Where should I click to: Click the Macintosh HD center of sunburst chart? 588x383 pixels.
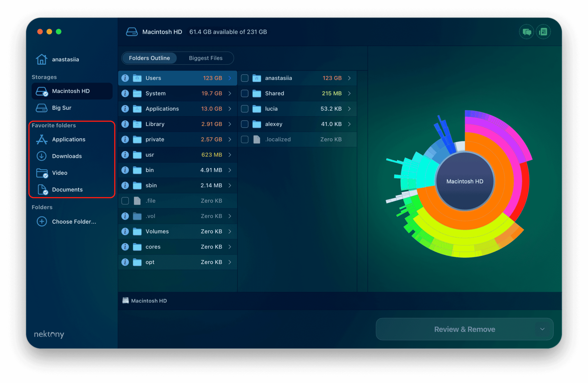pos(464,181)
